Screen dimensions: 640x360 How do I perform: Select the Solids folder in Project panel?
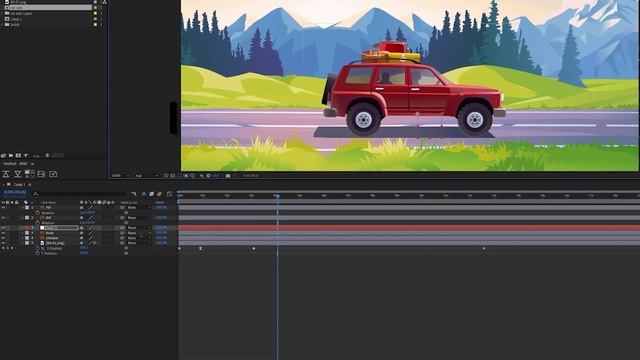15,24
